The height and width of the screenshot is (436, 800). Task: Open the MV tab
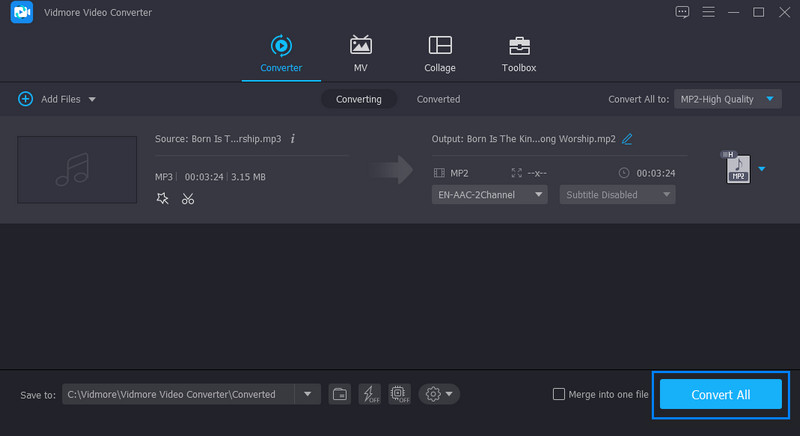360,53
